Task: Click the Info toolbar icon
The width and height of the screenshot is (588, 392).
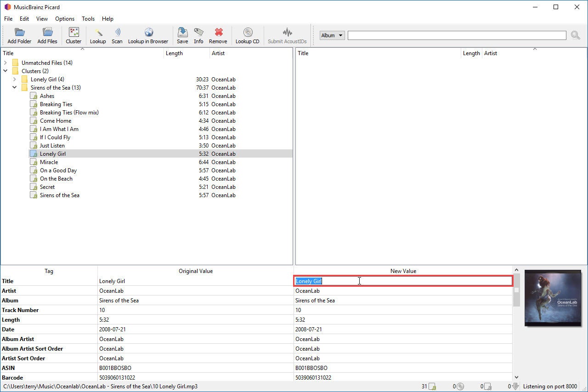Action: point(198,35)
